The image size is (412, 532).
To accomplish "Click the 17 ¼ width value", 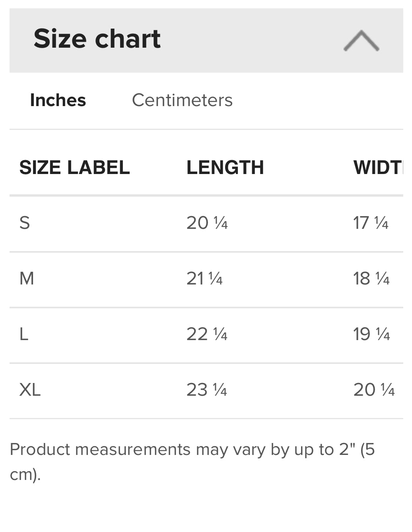I will click(371, 223).
